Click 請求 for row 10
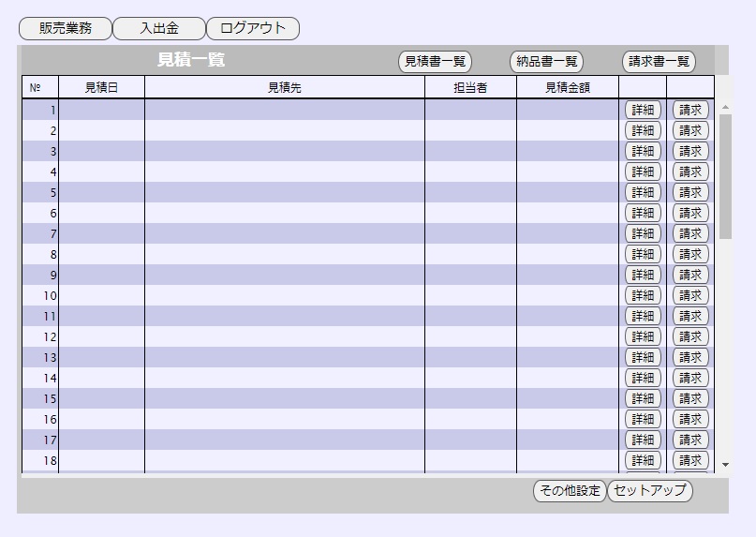The image size is (756, 537). 690,296
